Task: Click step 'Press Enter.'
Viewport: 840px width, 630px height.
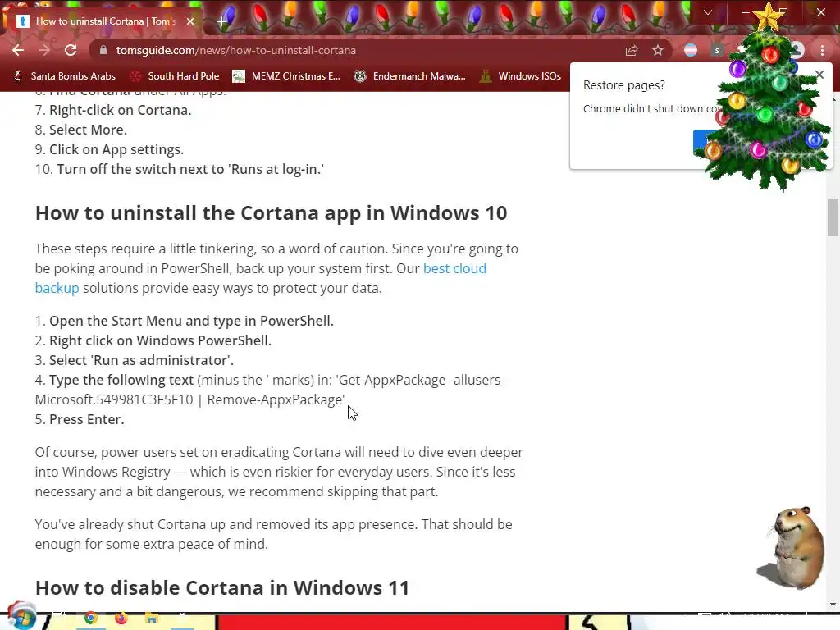Action: click(87, 419)
